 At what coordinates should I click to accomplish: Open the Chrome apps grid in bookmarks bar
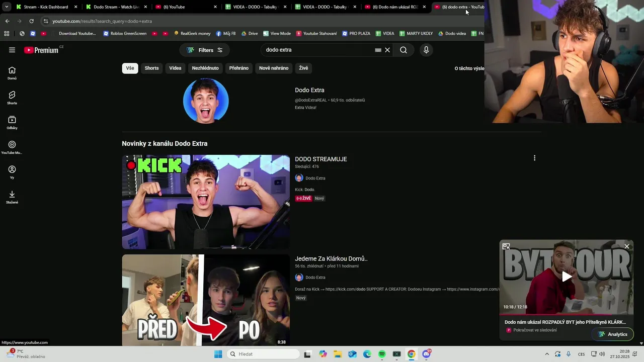[x=7, y=34]
